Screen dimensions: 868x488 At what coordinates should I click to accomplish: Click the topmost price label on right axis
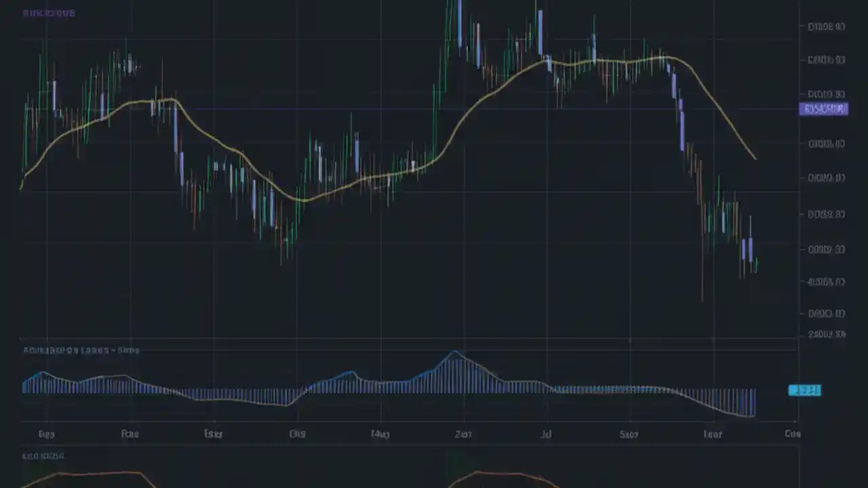[825, 27]
